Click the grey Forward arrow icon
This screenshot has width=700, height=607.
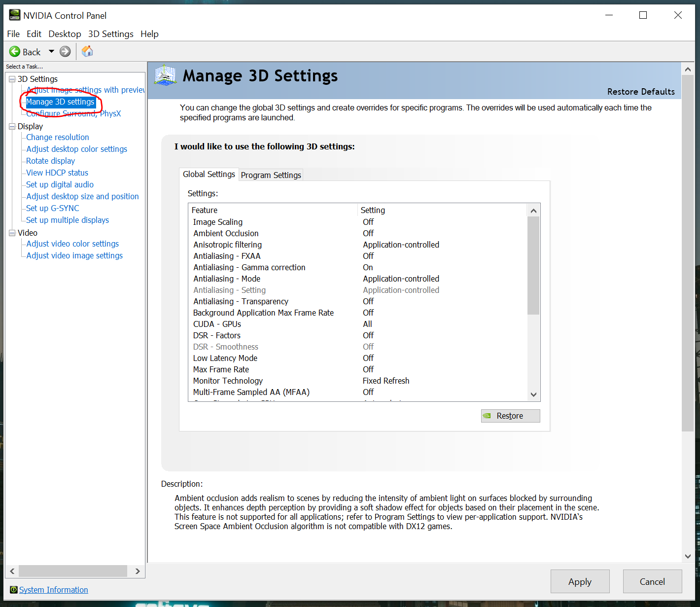click(65, 52)
